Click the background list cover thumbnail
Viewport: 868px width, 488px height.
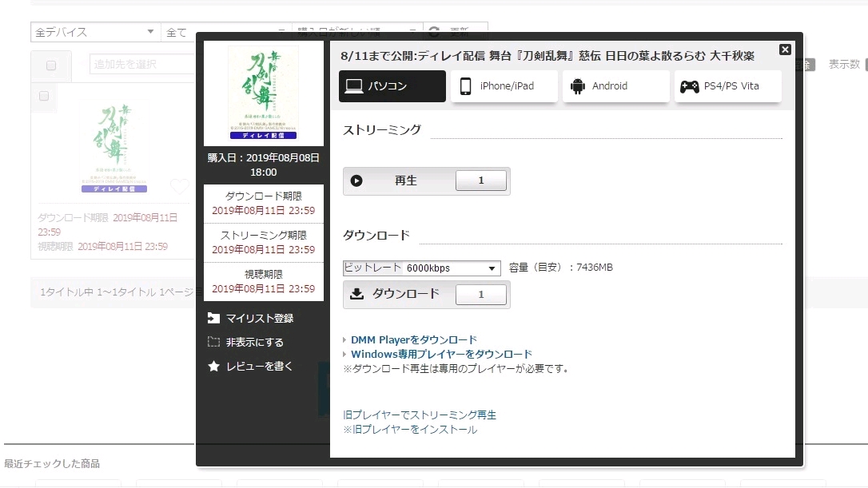coord(114,146)
